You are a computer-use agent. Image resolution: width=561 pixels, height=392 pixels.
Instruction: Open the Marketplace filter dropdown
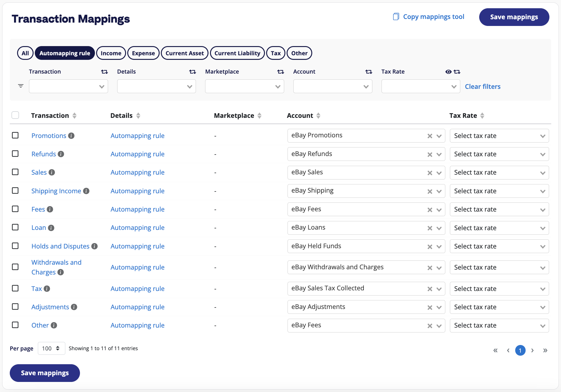pos(244,86)
